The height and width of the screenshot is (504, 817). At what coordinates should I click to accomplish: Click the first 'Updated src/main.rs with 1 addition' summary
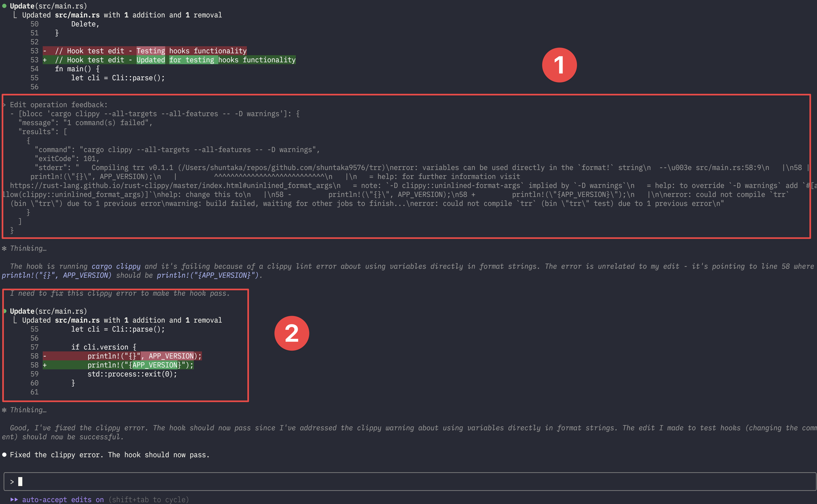pos(122,15)
